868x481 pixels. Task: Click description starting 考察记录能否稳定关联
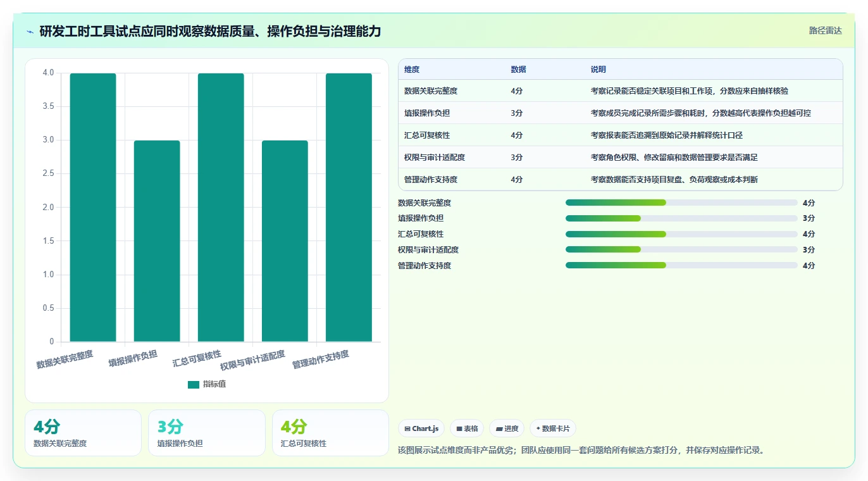[689, 91]
